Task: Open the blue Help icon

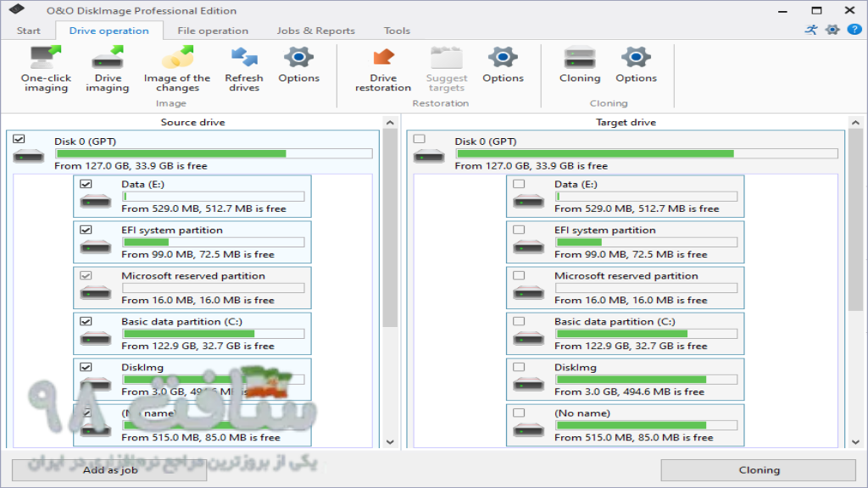Action: [854, 30]
